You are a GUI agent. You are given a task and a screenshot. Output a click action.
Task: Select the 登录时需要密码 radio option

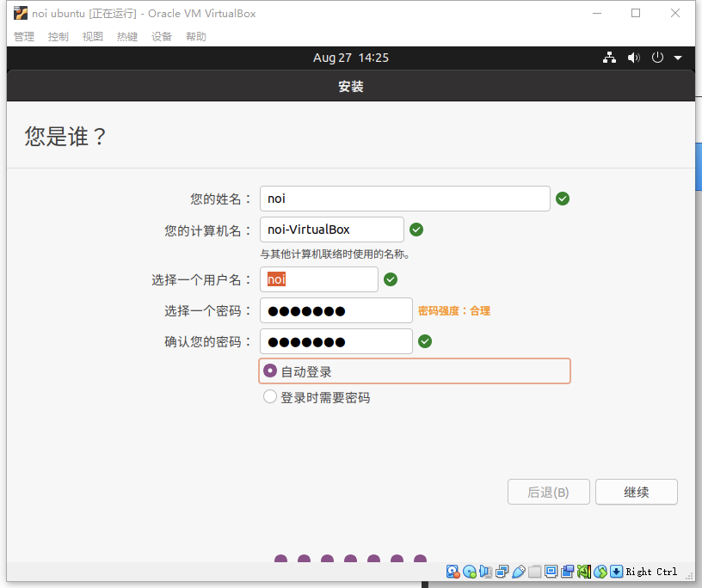tap(270, 397)
